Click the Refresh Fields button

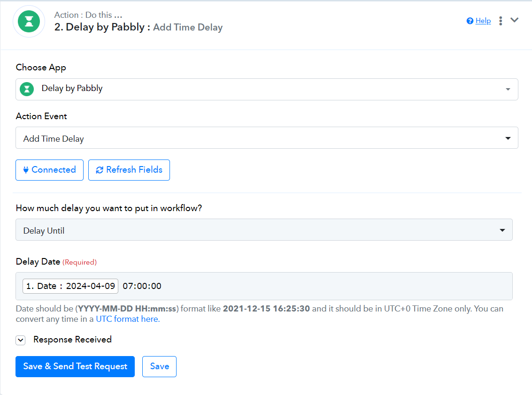pyautogui.click(x=129, y=170)
